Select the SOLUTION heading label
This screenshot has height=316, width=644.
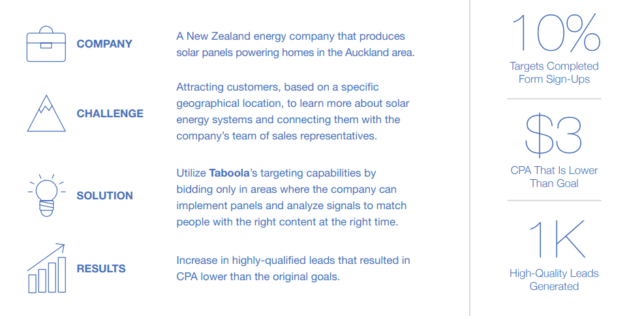[x=105, y=195]
